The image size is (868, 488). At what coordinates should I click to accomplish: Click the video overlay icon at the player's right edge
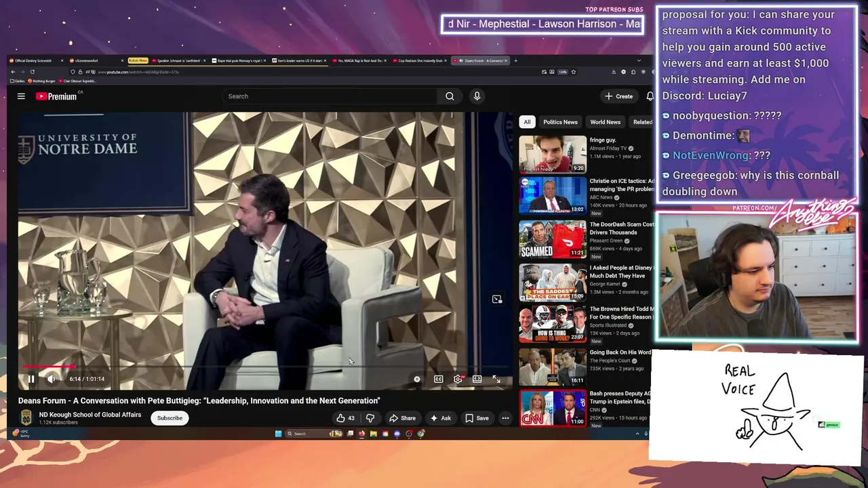(x=497, y=299)
